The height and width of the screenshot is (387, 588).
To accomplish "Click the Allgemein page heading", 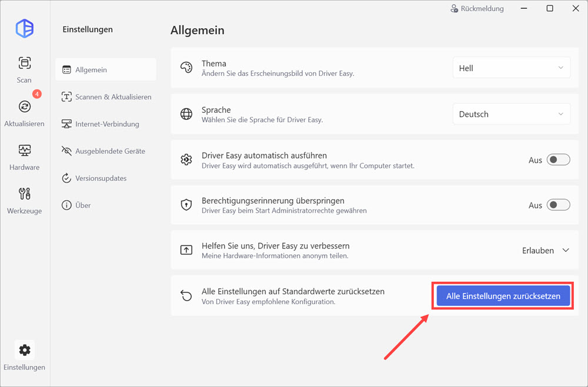I will click(x=197, y=30).
